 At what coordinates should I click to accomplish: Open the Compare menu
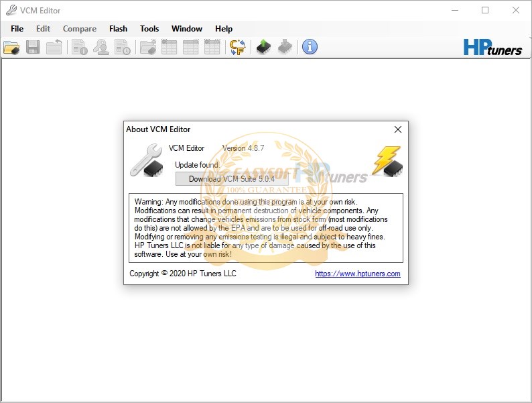80,29
